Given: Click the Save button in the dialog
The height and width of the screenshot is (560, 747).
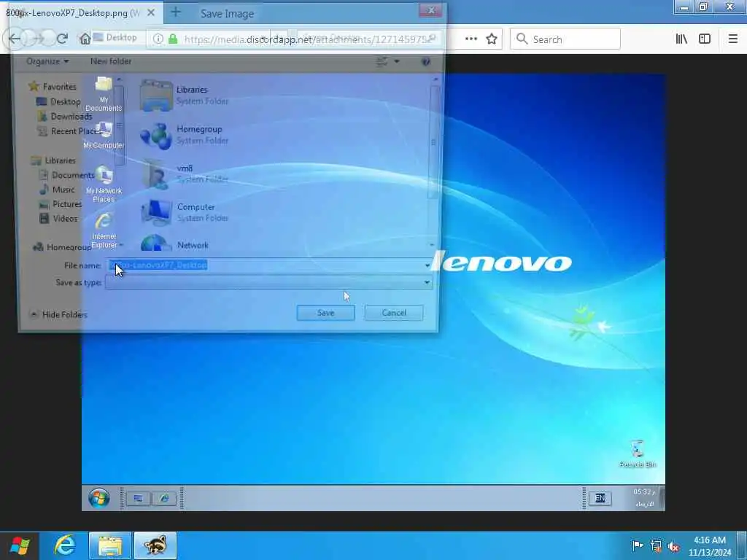Looking at the screenshot, I should [326, 313].
